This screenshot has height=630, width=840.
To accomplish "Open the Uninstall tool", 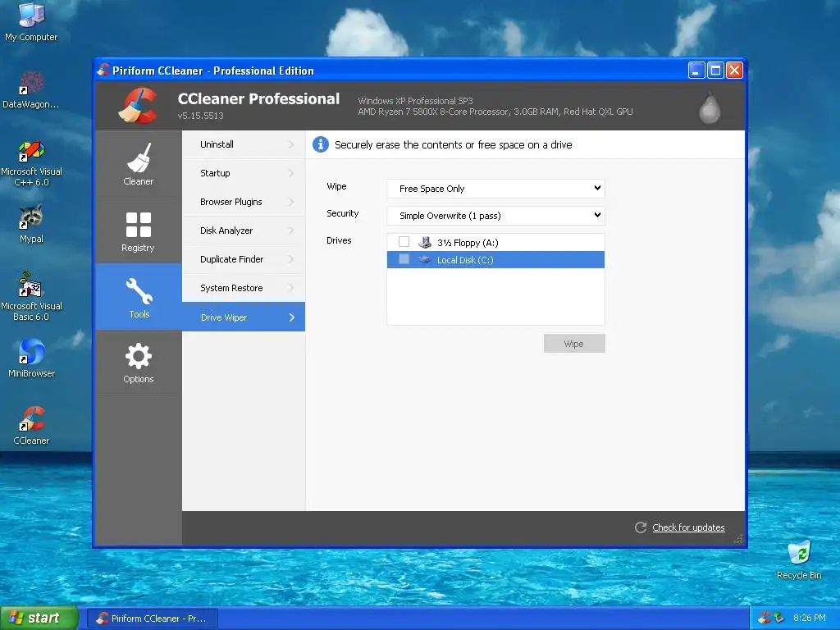I will tap(244, 144).
